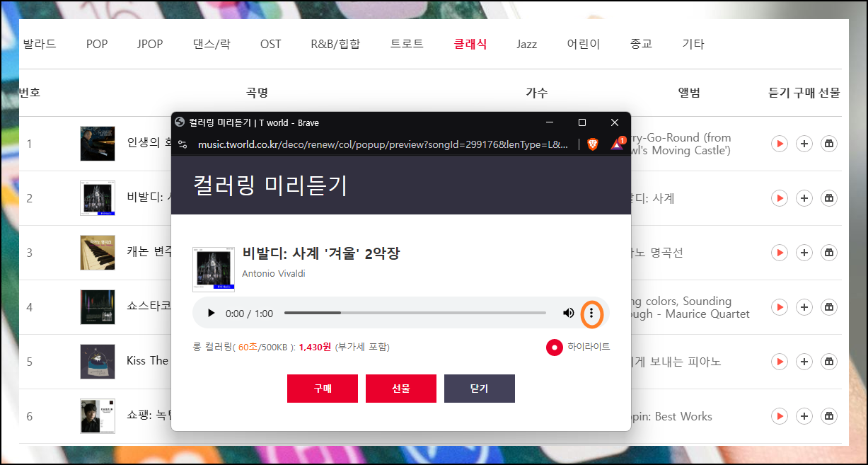Click album thumbnail of song 6
The height and width of the screenshot is (465, 868).
click(x=98, y=416)
